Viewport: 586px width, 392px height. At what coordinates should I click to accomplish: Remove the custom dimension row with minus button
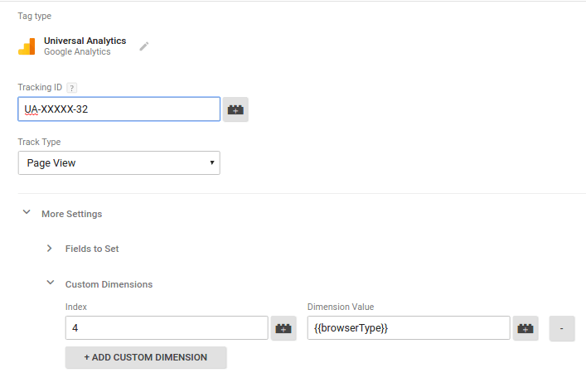tap(561, 328)
